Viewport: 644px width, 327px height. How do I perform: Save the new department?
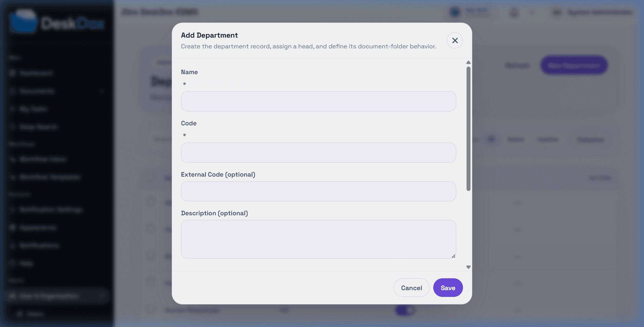(x=448, y=288)
